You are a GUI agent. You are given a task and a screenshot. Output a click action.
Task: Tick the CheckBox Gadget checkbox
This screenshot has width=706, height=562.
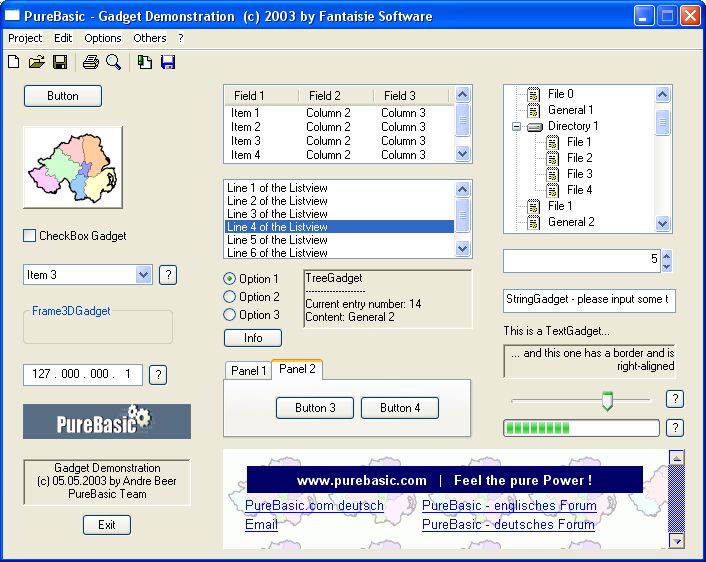(29, 236)
